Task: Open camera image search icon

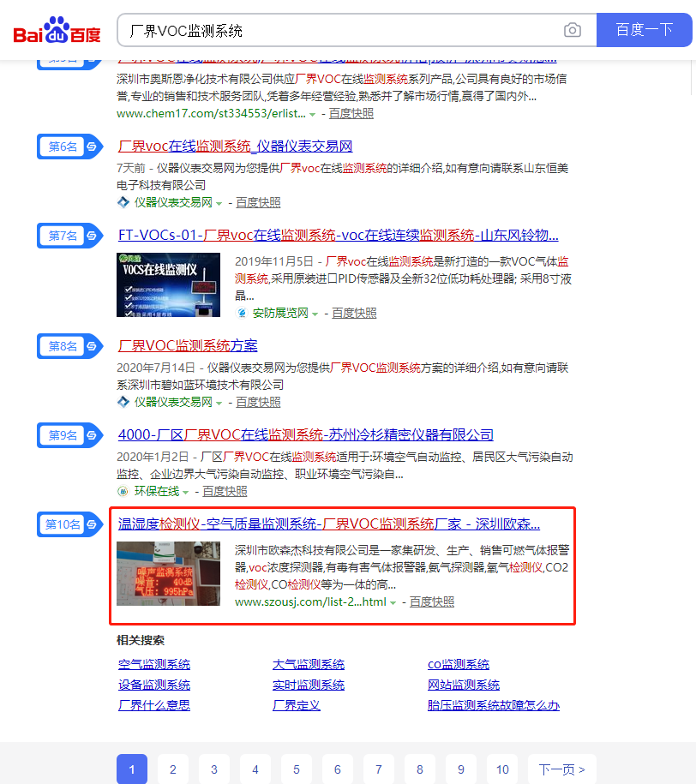Action: click(572, 31)
